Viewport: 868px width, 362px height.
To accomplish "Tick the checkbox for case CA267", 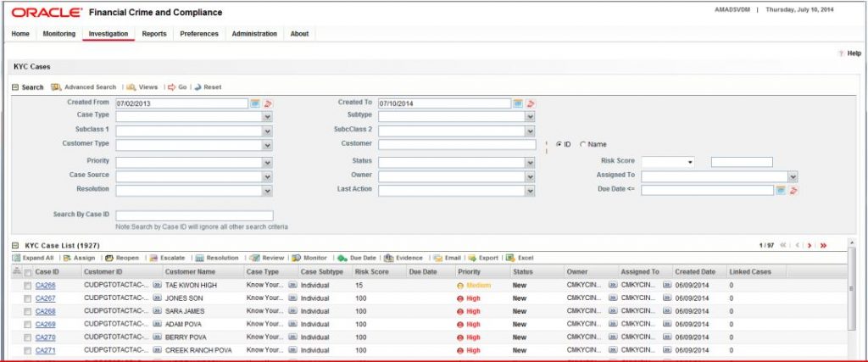I will click(27, 298).
